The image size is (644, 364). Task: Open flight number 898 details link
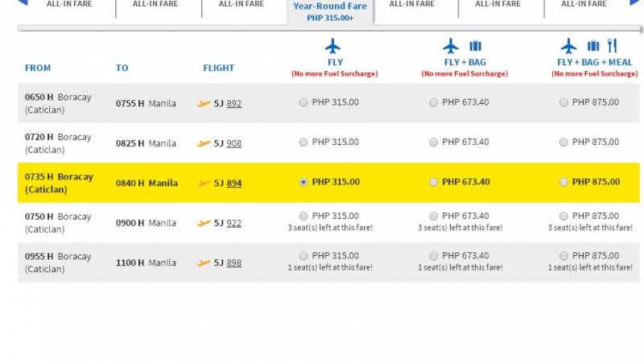233,263
